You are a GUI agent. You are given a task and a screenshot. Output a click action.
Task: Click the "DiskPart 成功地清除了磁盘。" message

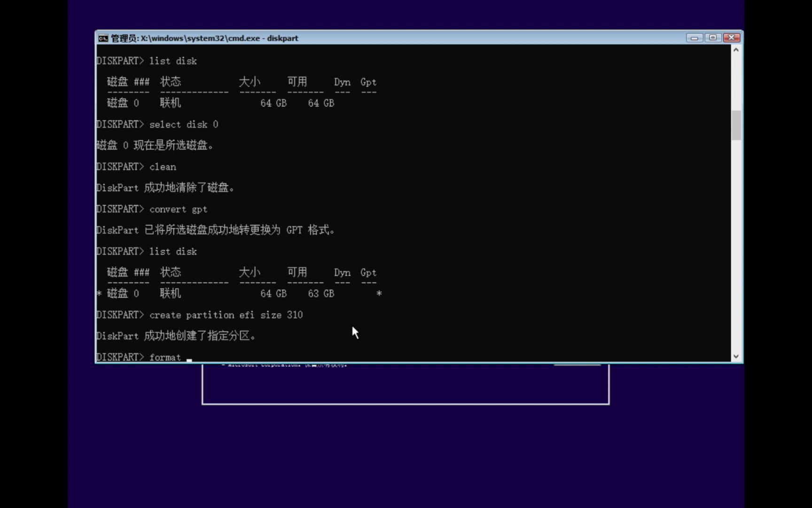(x=165, y=188)
